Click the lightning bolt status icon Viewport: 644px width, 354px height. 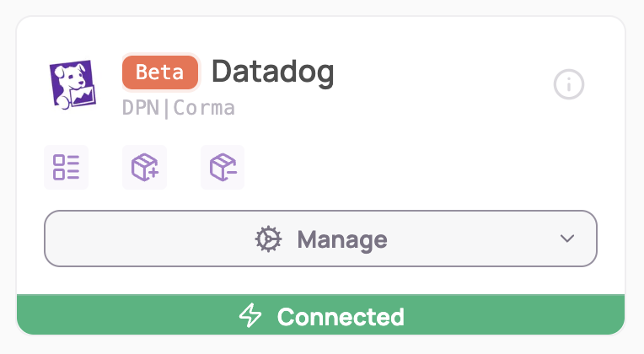pos(250,316)
